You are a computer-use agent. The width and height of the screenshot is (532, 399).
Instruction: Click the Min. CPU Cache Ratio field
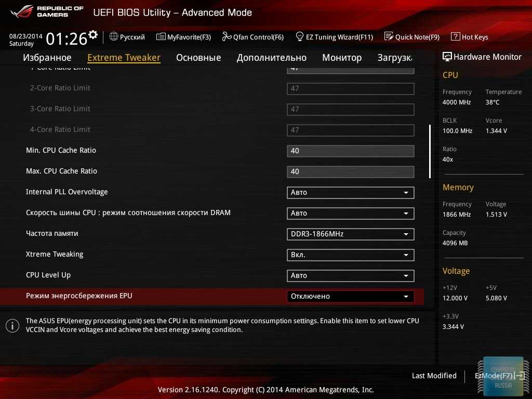(x=350, y=151)
